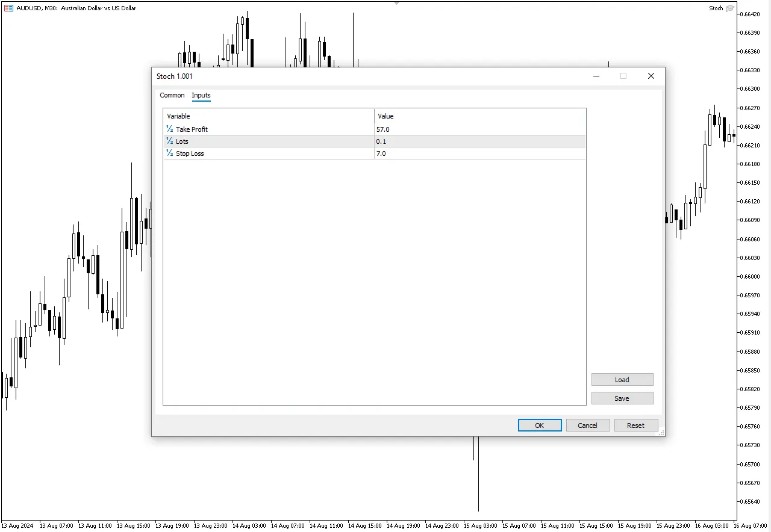Screen dimensions: 771x532
Task: Click the ½ icon beside Take Profit variable
Action: [x=169, y=129]
